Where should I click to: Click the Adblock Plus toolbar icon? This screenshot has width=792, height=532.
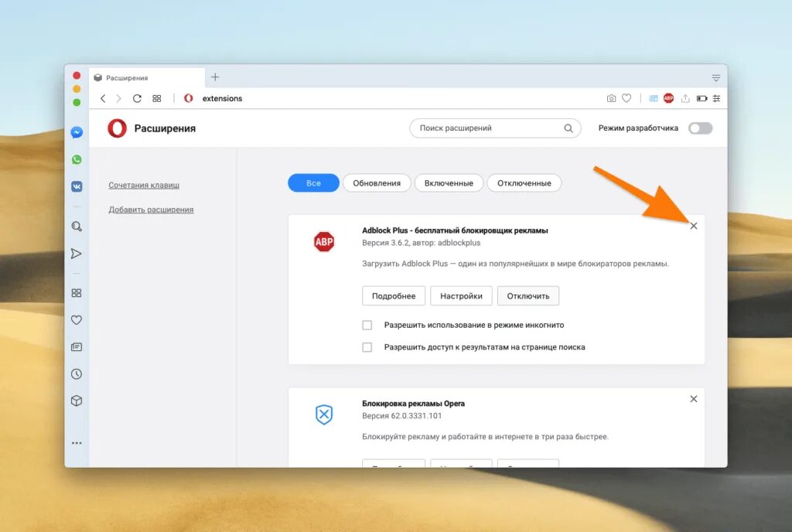point(668,98)
